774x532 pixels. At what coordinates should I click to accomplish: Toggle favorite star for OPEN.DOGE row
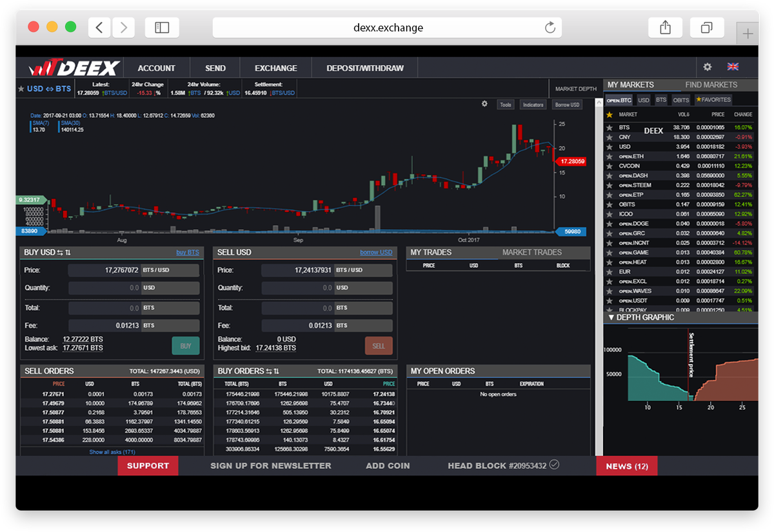[609, 224]
